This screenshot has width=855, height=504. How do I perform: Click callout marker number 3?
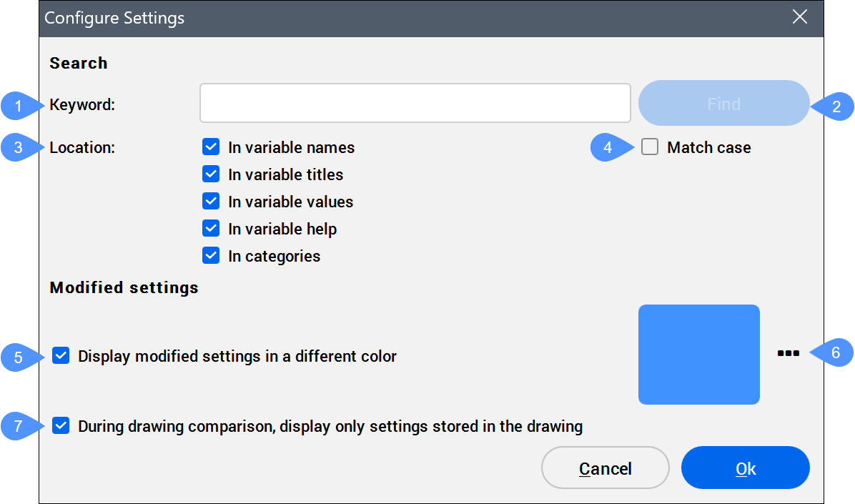pyautogui.click(x=19, y=148)
